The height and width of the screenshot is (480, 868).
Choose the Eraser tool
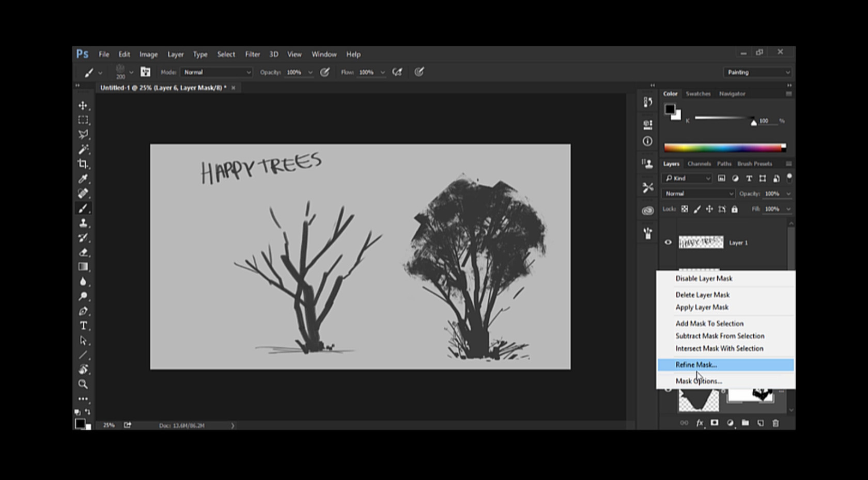pyautogui.click(x=83, y=252)
